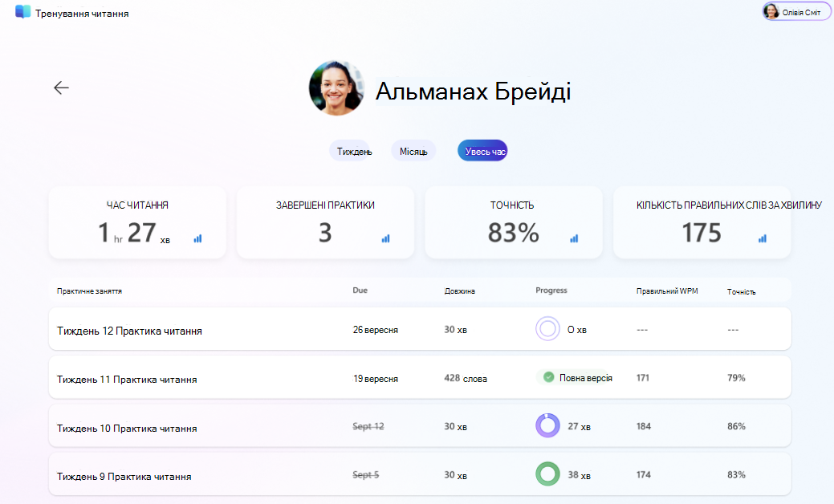Click the purple progress ring for Тиждень 10
The width and height of the screenshot is (834, 504).
tap(547, 425)
